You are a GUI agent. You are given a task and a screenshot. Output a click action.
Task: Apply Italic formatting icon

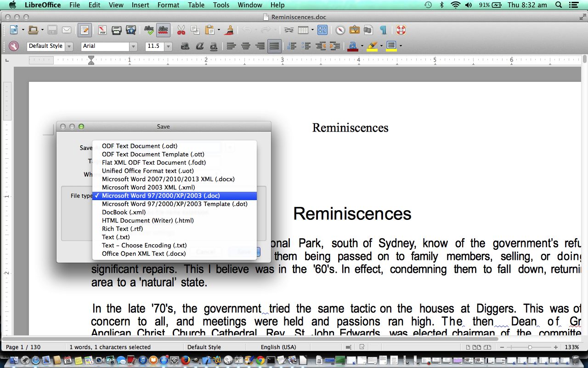tap(199, 46)
